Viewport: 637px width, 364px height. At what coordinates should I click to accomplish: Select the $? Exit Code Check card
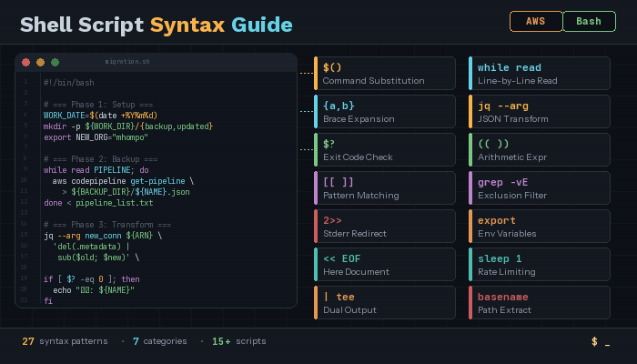tap(385, 150)
